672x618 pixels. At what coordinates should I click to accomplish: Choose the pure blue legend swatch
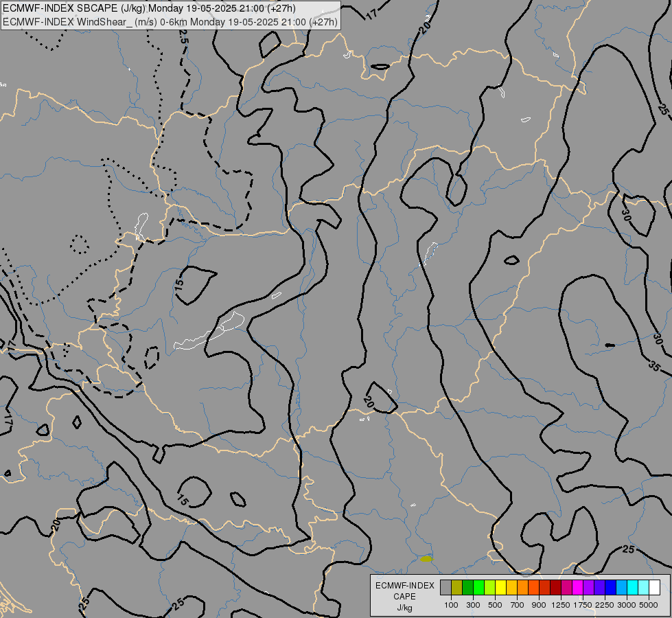click(x=610, y=587)
